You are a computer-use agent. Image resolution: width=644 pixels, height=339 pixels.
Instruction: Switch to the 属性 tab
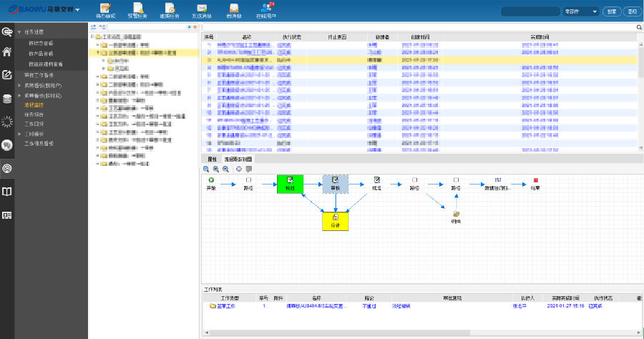pos(212,159)
